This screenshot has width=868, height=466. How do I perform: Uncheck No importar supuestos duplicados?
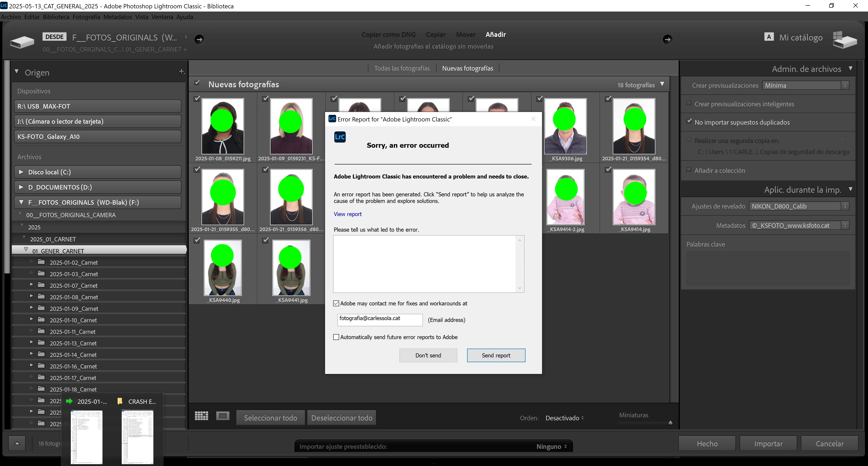click(x=689, y=121)
